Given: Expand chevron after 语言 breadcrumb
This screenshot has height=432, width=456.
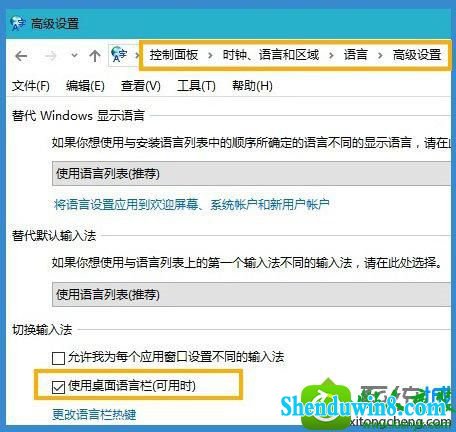Looking at the screenshot, I should tap(380, 55).
